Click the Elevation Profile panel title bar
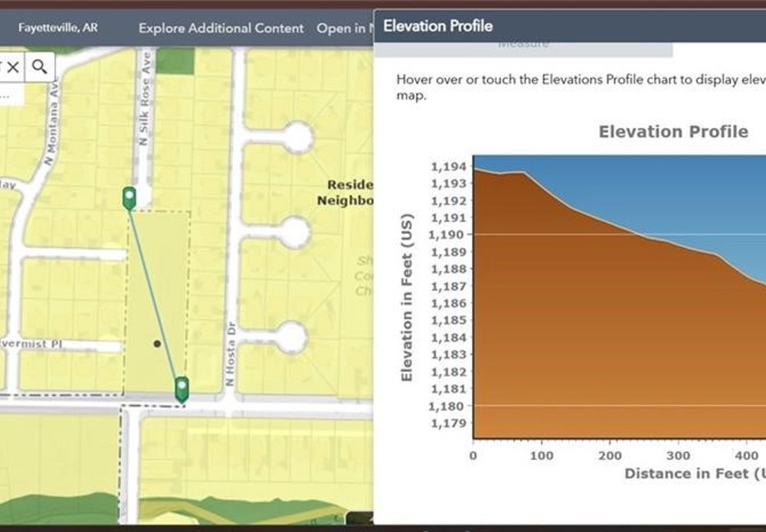 coord(536,26)
